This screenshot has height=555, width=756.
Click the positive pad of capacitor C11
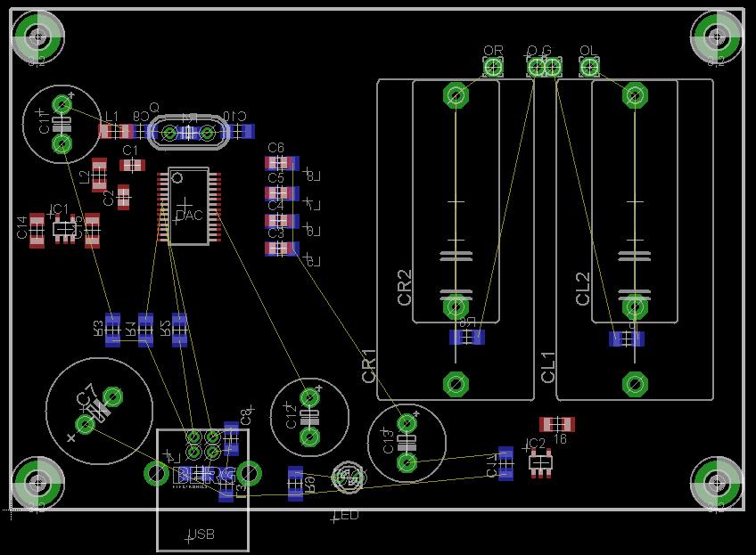click(62, 103)
